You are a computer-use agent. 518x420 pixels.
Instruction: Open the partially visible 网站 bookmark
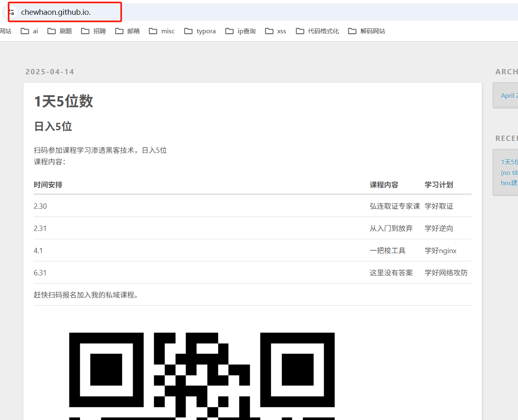[6, 31]
